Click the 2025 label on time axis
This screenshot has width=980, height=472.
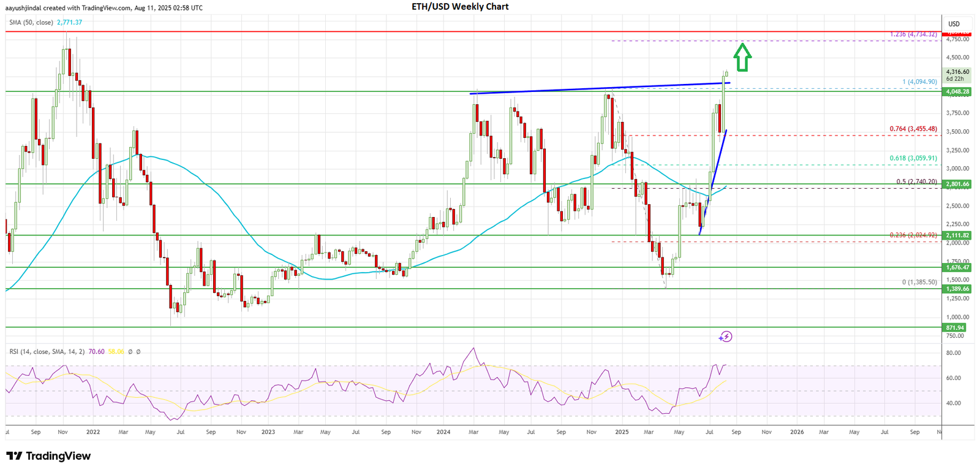(x=622, y=432)
